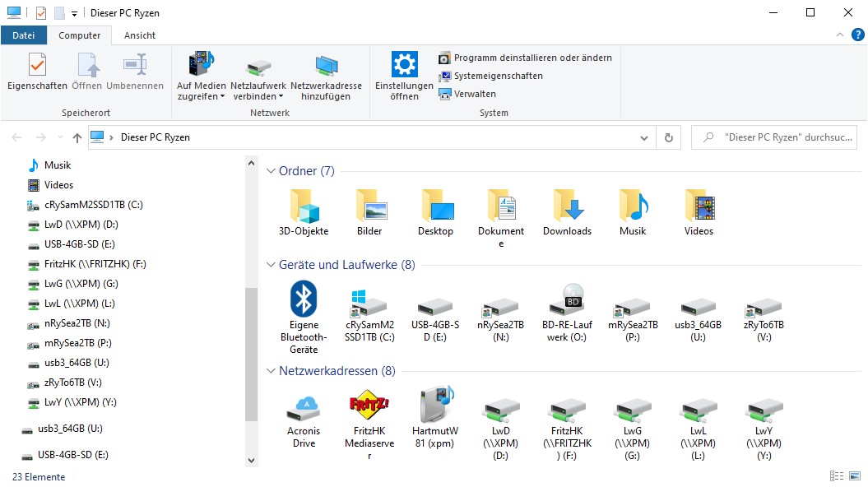Viewport: 868px width, 487px height.
Task: Select the Videos folder in Ordner group
Action: coord(699,213)
